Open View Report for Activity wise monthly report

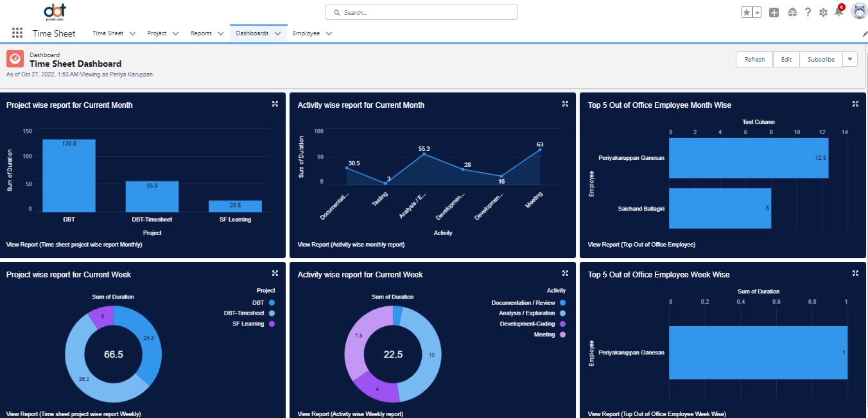coord(351,245)
